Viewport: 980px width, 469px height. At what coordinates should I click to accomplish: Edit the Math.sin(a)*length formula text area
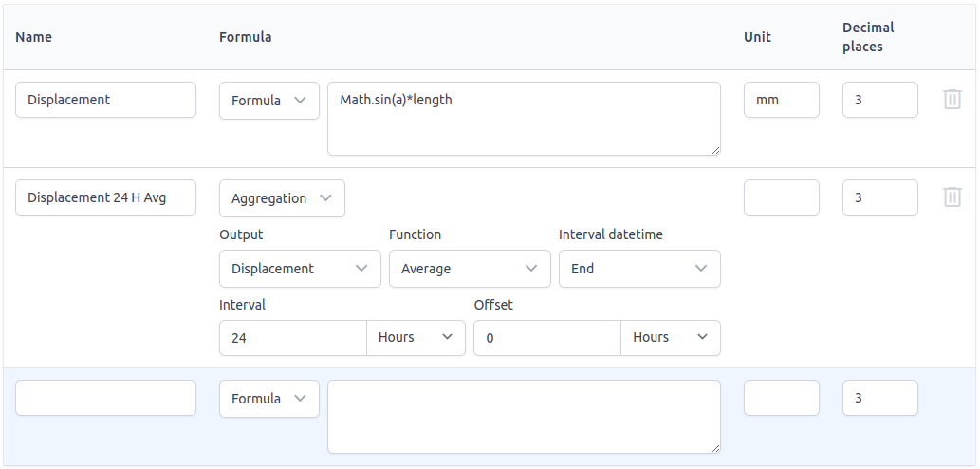pos(524,119)
